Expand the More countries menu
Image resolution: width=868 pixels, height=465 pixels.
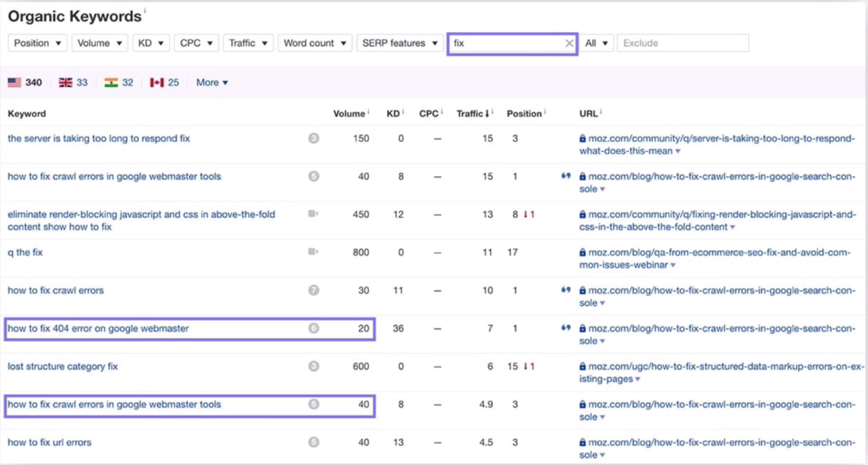212,82
